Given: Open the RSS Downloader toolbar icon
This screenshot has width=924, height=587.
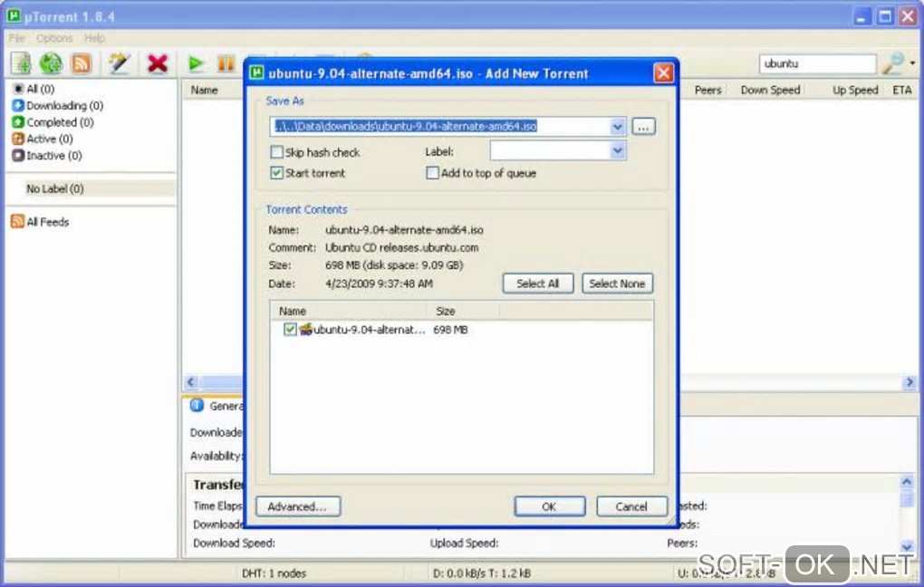Looking at the screenshot, I should (x=82, y=63).
